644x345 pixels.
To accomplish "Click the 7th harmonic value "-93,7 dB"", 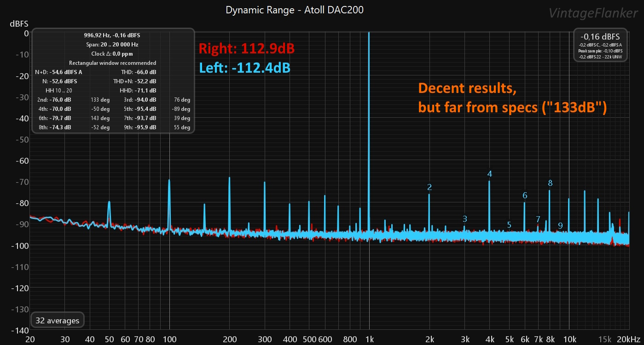I will click(x=145, y=118).
